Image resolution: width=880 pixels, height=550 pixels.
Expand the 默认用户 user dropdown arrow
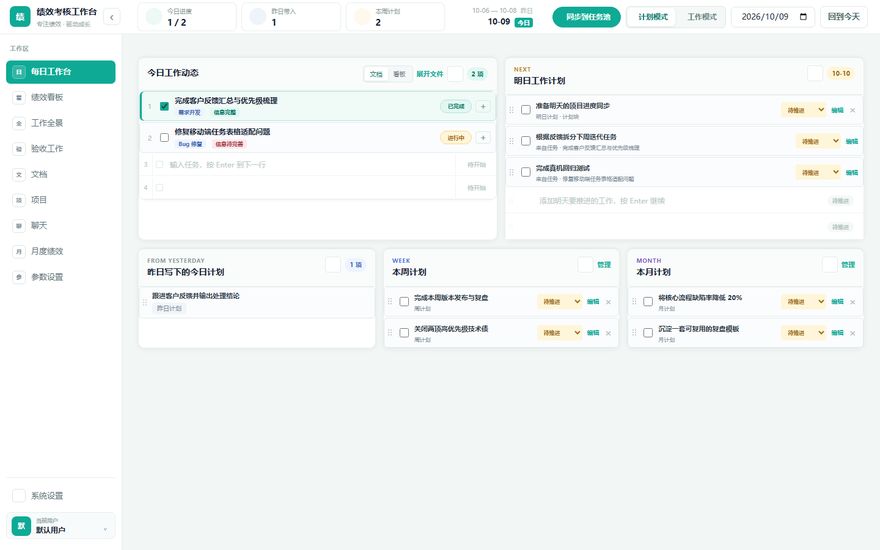105,529
